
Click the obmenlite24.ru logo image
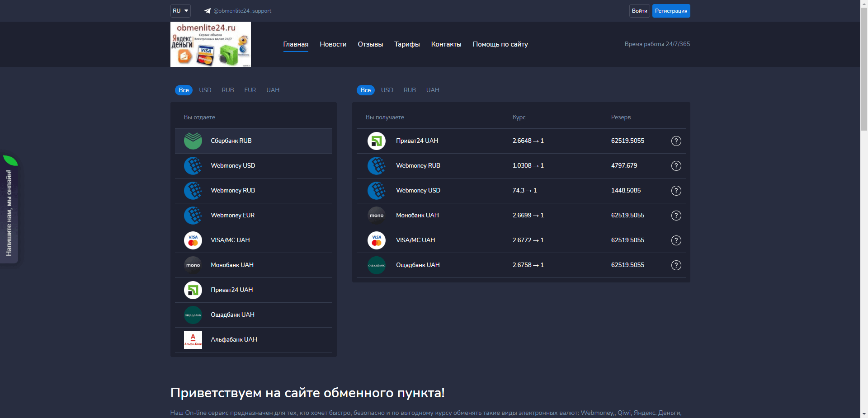pos(211,44)
